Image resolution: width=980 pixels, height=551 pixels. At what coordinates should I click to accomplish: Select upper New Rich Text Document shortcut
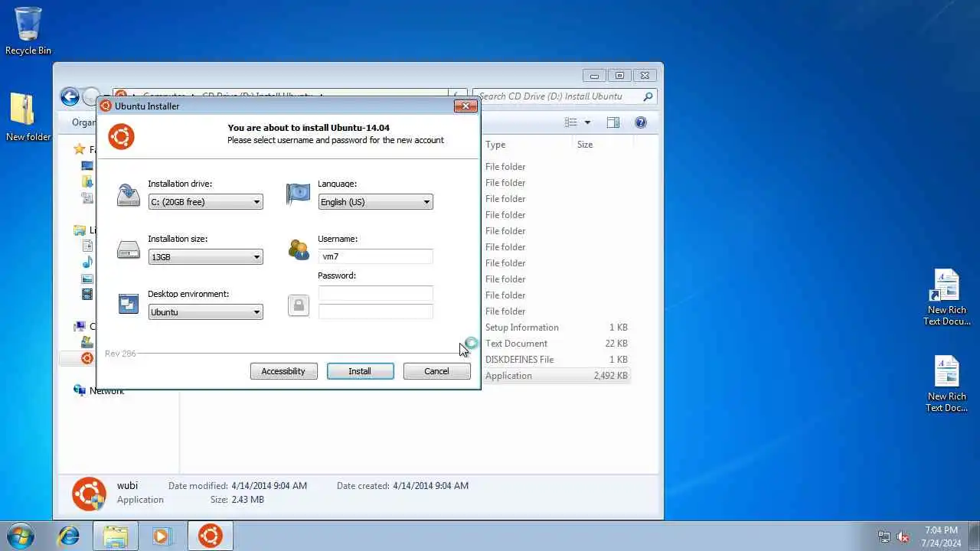tap(947, 297)
